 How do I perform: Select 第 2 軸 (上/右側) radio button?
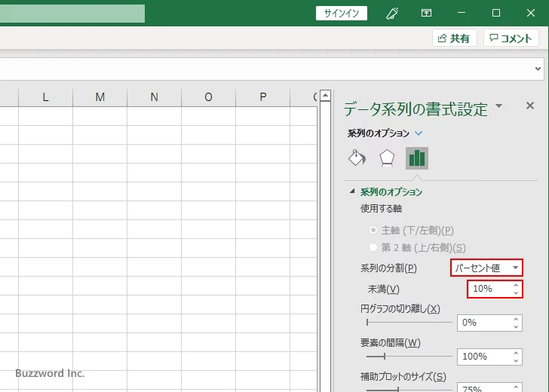(373, 247)
